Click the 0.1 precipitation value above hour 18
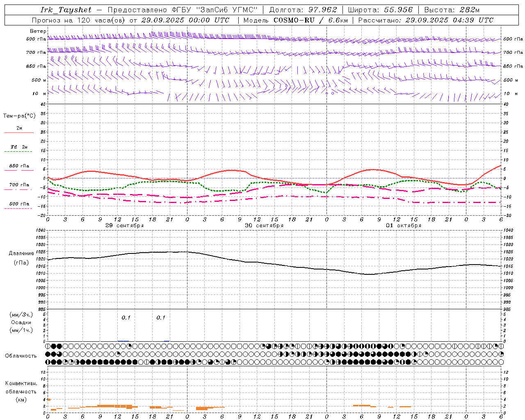The width and height of the screenshot is (525, 420). pos(161,318)
